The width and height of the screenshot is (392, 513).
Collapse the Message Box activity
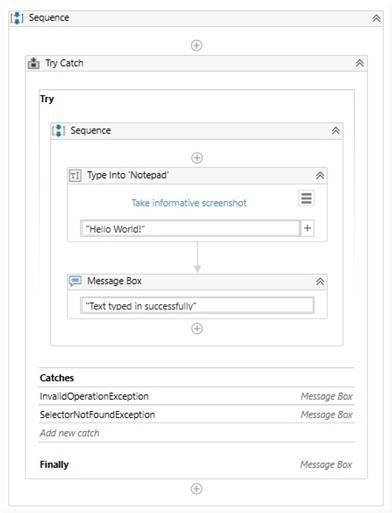click(x=320, y=282)
